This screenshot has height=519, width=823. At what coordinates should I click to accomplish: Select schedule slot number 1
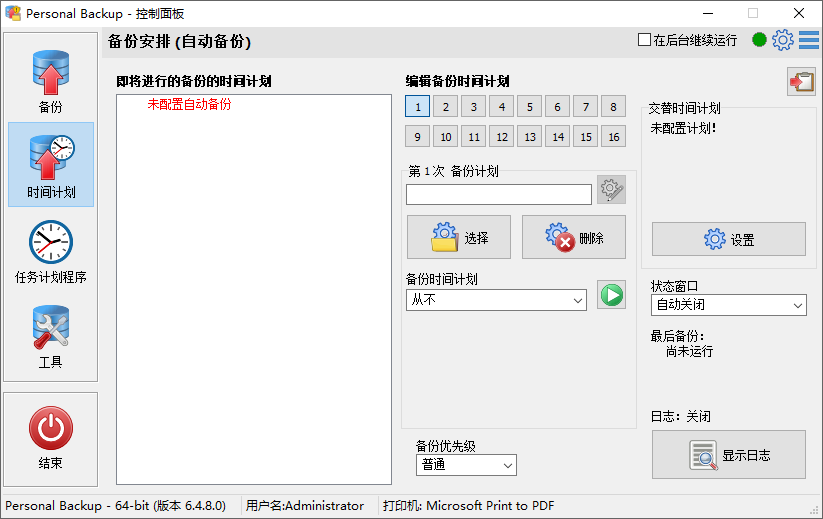point(417,107)
